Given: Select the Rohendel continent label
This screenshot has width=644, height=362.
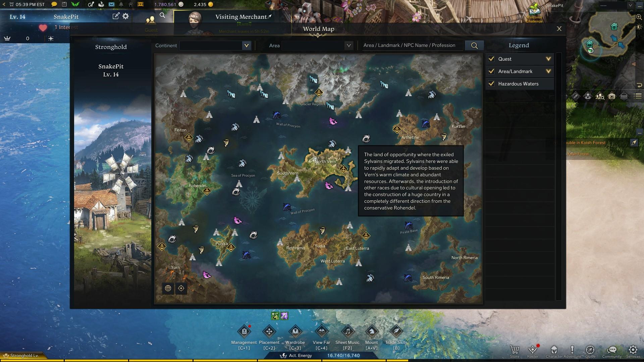Looking at the screenshot, I should point(197,186).
